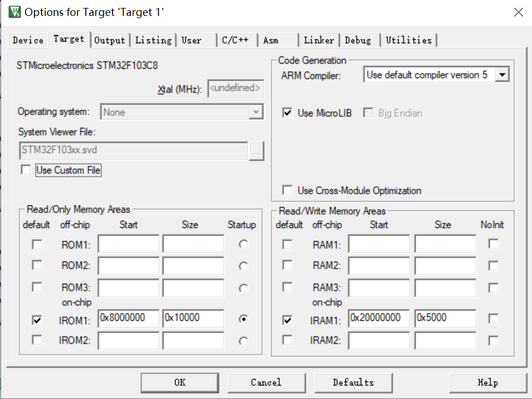Viewport: 532px width, 399px height.
Task: Click the IRAM2 Start field
Action: click(x=379, y=341)
